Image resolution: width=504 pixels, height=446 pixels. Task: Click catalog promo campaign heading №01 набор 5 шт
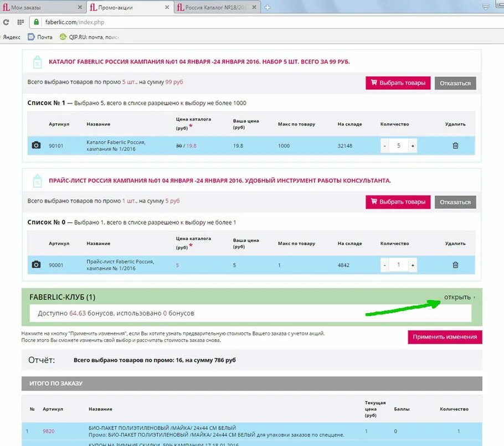199,61
